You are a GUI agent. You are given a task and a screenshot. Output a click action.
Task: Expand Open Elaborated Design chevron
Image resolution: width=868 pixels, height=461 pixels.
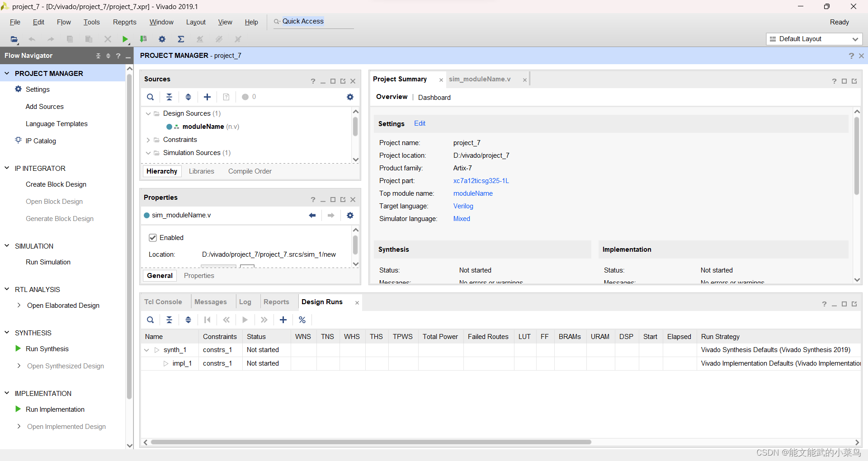pos(19,305)
